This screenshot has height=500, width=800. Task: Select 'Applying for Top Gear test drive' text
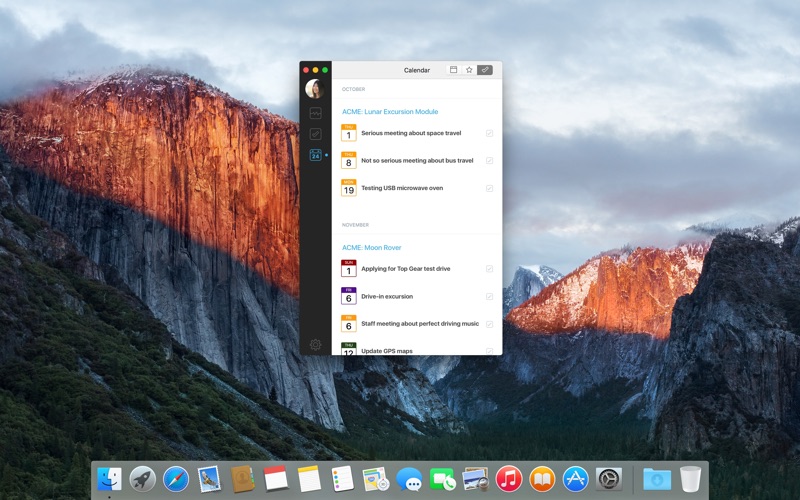click(406, 269)
